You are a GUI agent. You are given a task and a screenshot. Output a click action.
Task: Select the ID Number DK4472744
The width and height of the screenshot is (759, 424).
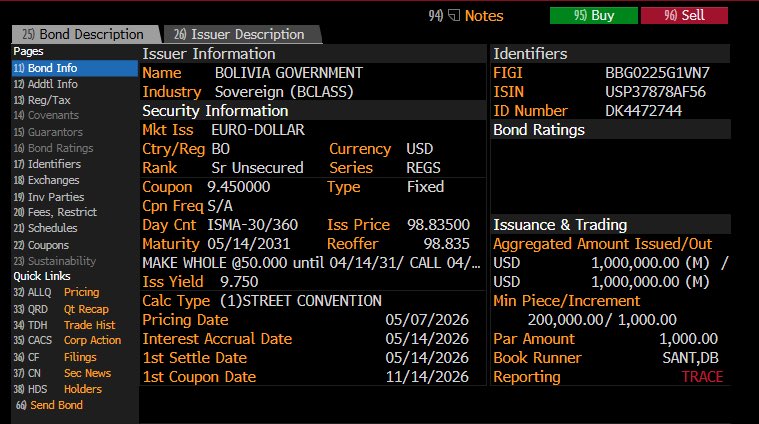tap(643, 111)
